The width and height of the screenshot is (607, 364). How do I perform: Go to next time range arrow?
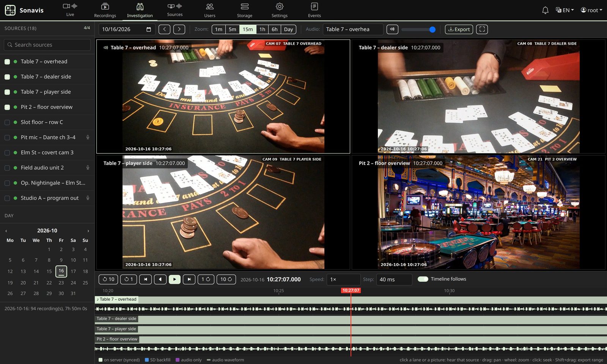point(179,29)
